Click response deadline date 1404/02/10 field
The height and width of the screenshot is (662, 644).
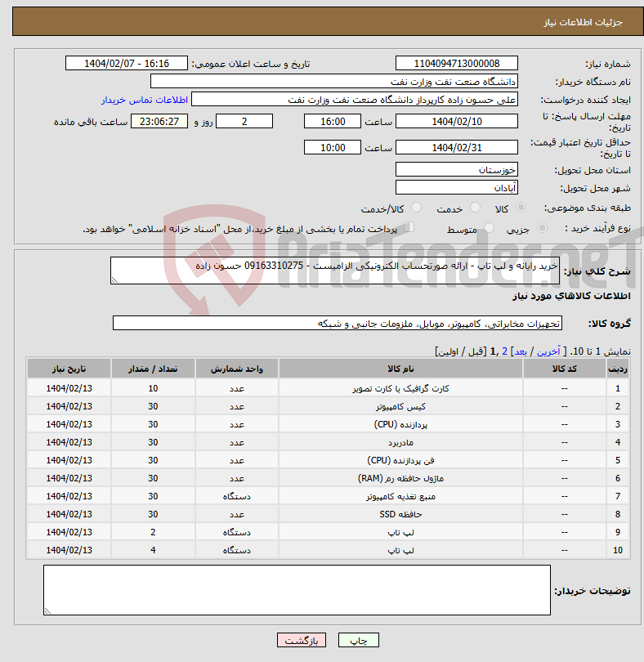(457, 122)
